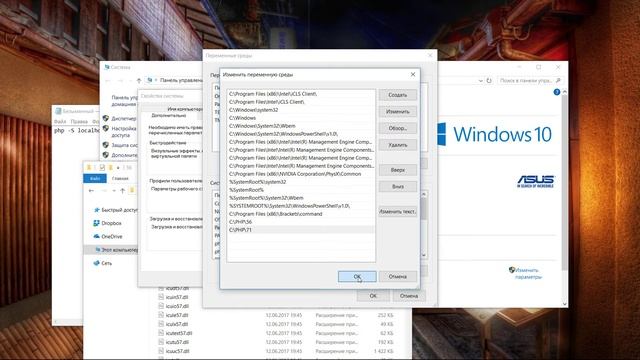Viewport: 640px width, 360px height.
Task: Select Быстрый доступ in Explorer navigation pane
Action: tap(115, 210)
